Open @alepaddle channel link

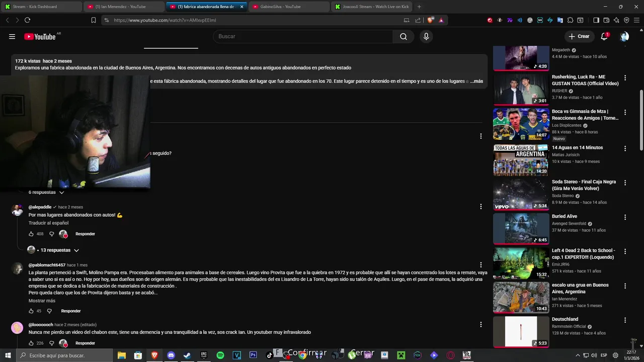click(40, 207)
